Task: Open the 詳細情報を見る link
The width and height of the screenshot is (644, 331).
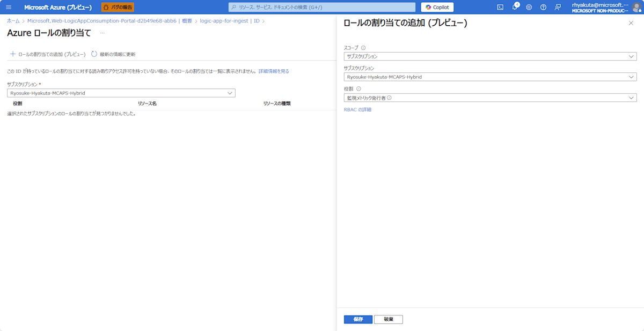Action: click(274, 71)
